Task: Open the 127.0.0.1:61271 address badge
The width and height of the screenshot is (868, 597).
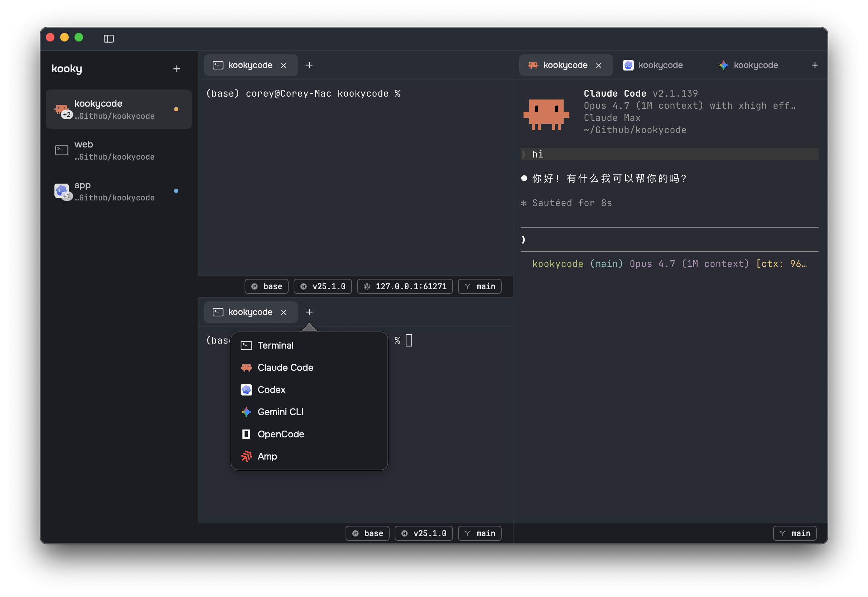Action: coord(405,287)
